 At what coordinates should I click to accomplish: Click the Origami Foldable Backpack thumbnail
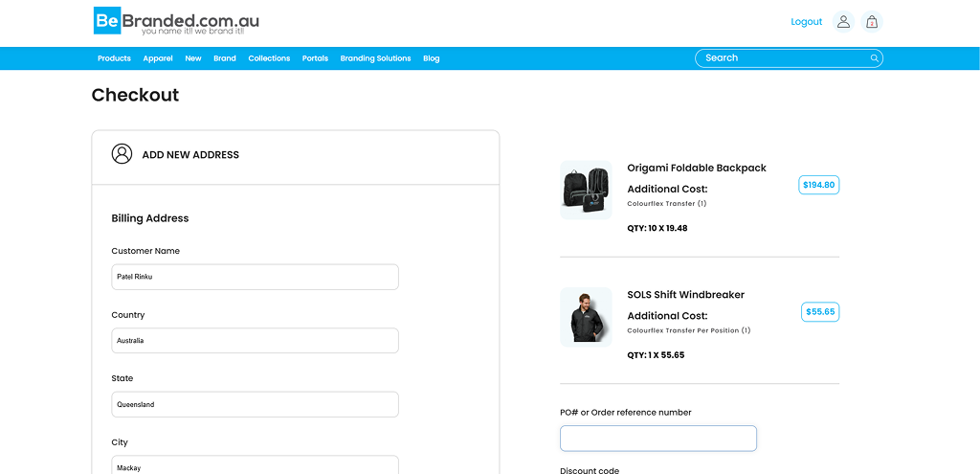[586, 190]
